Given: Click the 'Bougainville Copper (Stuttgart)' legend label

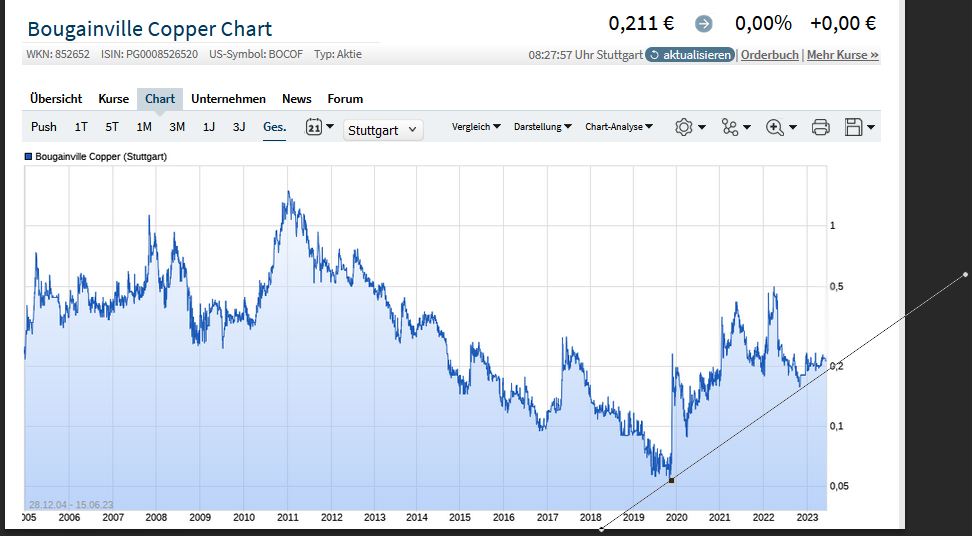Looking at the screenshot, I should [101, 157].
